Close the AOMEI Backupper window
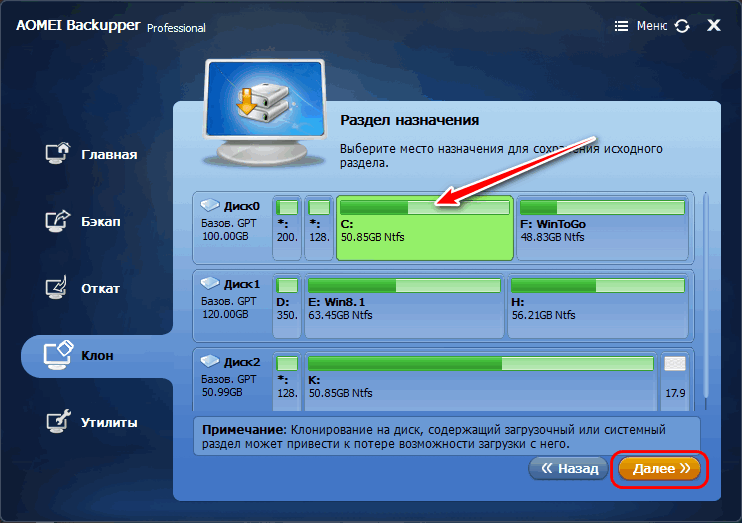Screen dimensions: 742x523 pyautogui.click(x=714, y=25)
